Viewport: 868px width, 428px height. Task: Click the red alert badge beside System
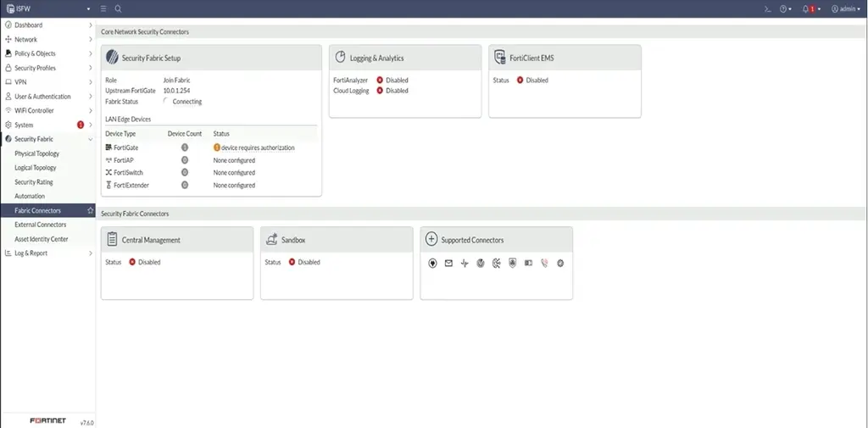click(81, 125)
